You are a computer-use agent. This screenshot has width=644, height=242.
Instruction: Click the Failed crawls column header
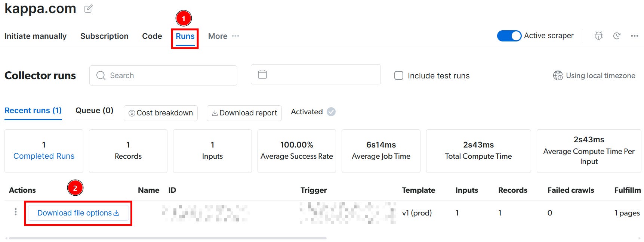571,190
